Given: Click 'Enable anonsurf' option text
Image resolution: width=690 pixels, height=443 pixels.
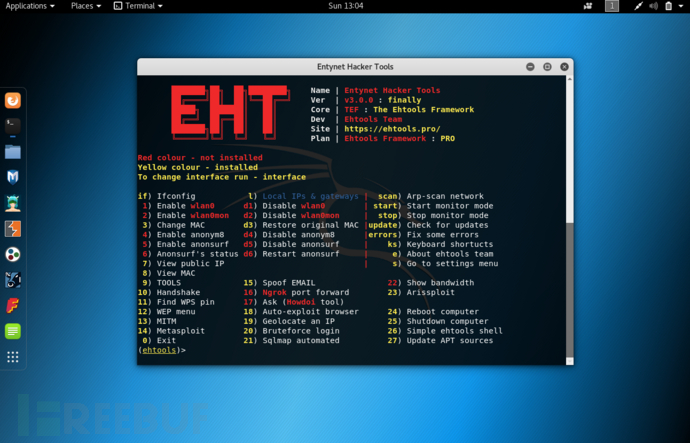Looking at the screenshot, I should 193,245.
